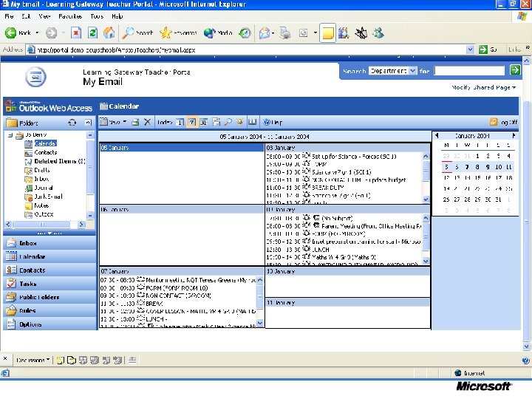Screen dimensions: 532x399
Task: Click Insert Discussion in Document icon
Action: tap(60, 360)
